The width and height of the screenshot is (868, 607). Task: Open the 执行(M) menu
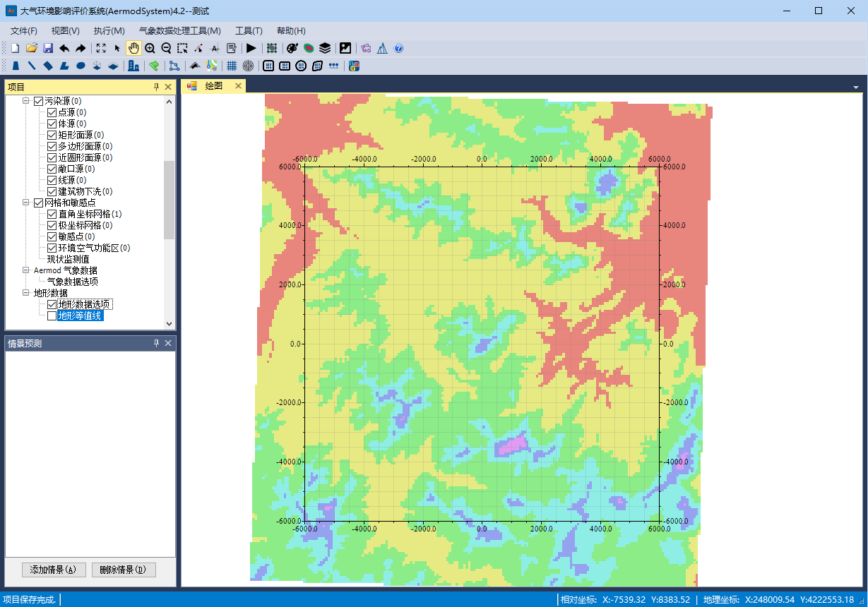click(109, 30)
